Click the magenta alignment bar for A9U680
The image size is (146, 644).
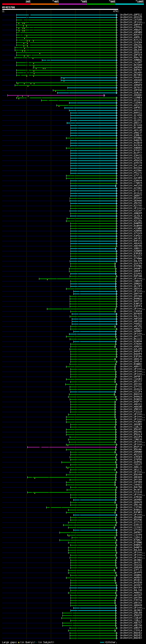(x=56, y=95)
